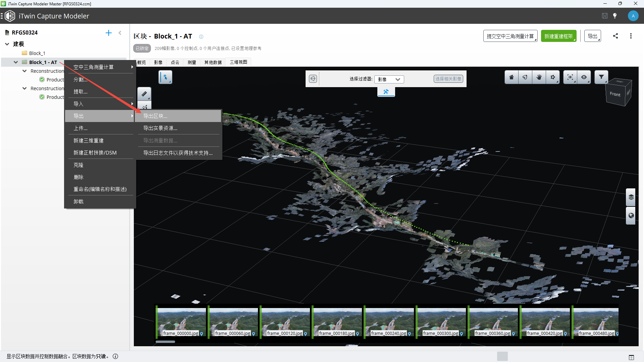The height and width of the screenshot is (362, 644).
Task: Click the globe basemap icon
Action: click(631, 216)
